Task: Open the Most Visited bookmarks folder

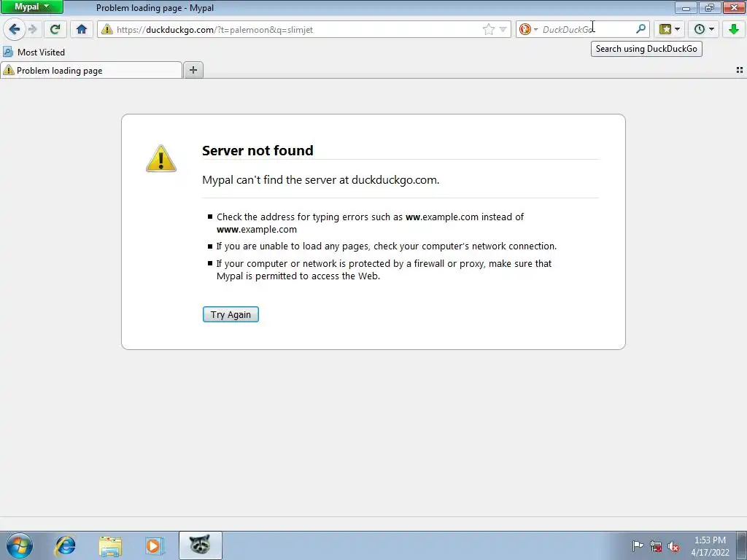Action: [34, 52]
